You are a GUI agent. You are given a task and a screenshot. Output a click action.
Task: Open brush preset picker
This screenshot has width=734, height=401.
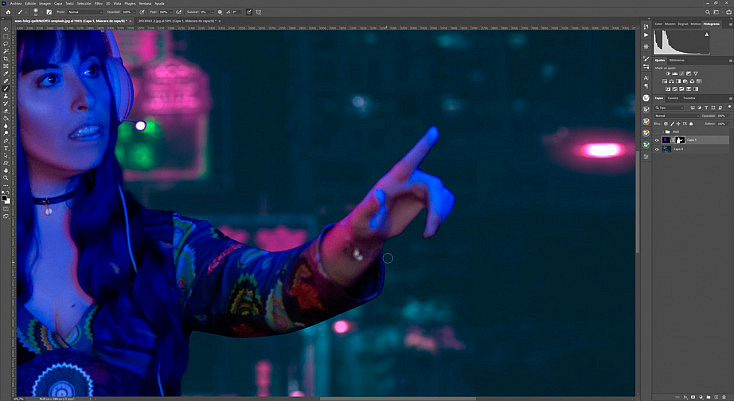click(37, 12)
